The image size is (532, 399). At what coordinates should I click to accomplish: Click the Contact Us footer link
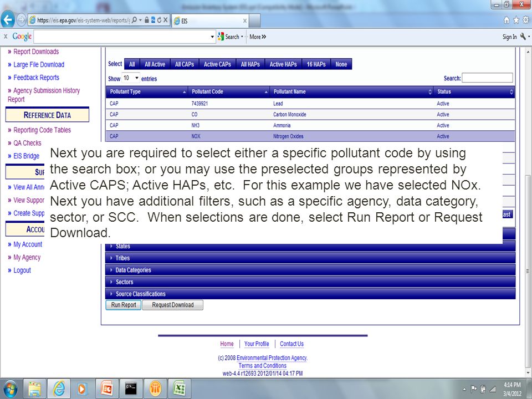click(292, 344)
